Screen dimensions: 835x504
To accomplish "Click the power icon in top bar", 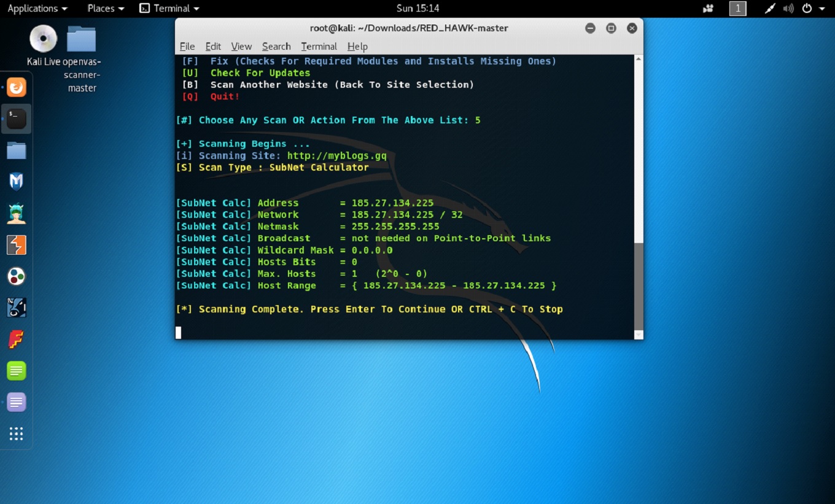I will [807, 9].
